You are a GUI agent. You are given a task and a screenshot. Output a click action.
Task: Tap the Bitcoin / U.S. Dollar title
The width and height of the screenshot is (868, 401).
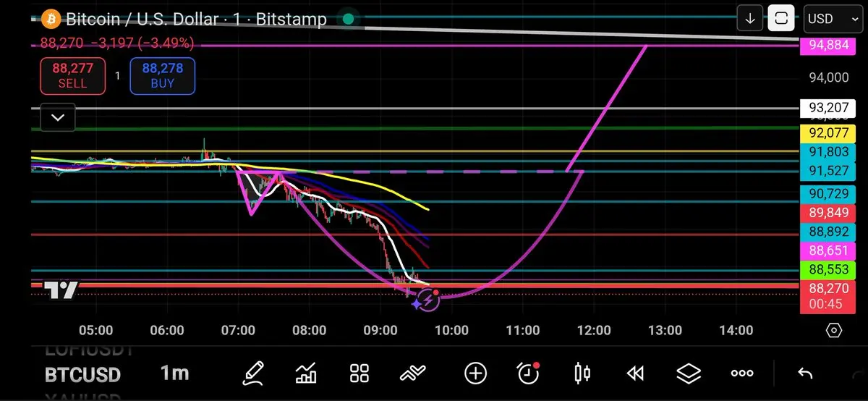pyautogui.click(x=196, y=19)
